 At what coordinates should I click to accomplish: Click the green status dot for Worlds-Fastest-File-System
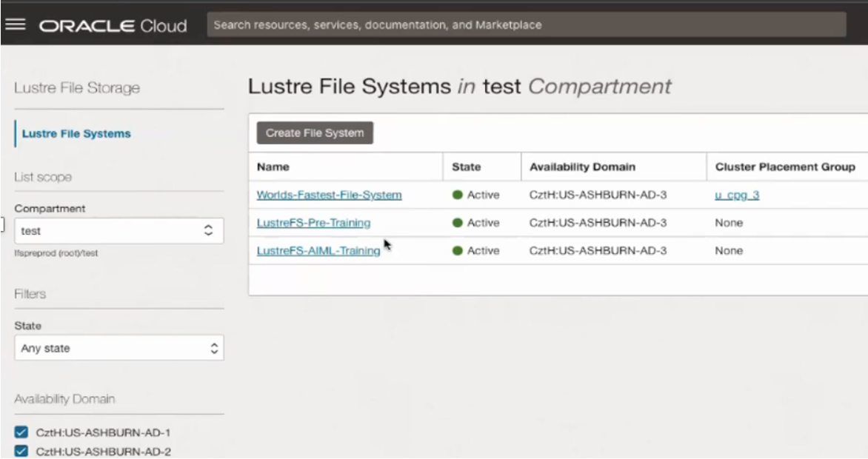pyautogui.click(x=457, y=195)
